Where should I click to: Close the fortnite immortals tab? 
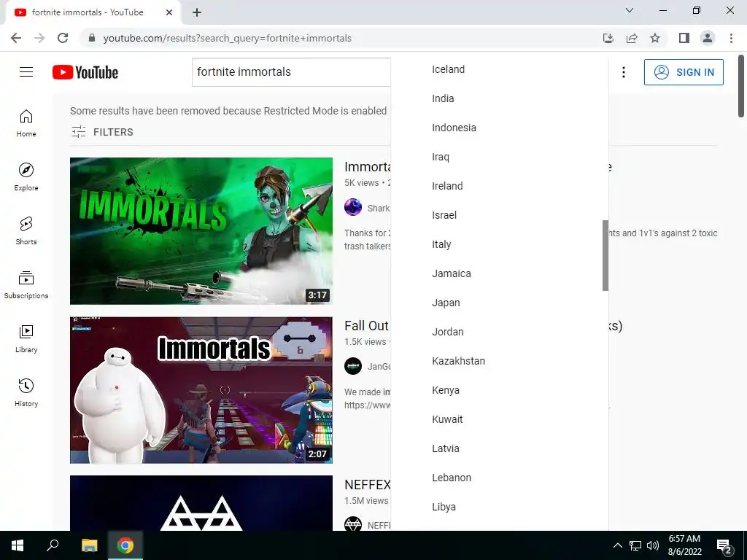click(169, 12)
